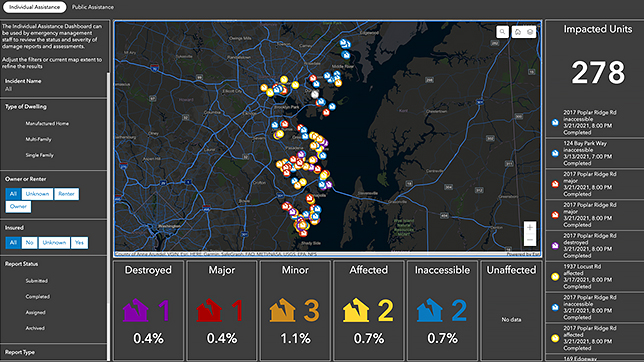644x362 pixels.
Task: Click the orange Minor damage house icon
Action: (283, 310)
